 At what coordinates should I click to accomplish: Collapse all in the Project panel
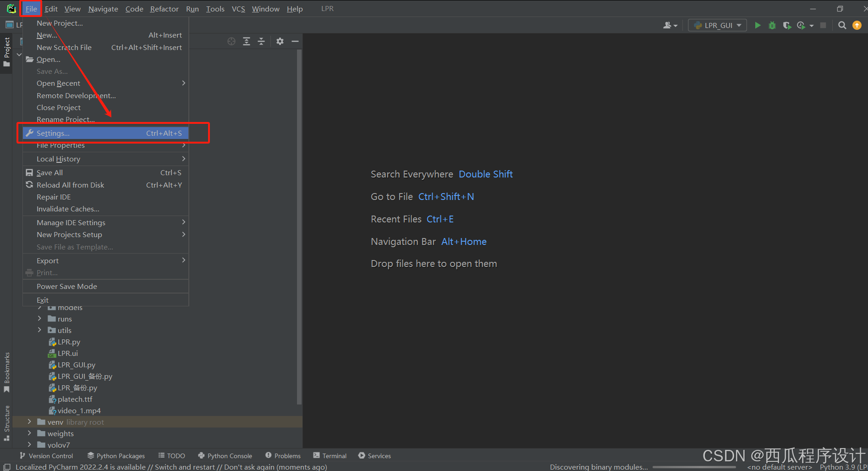(x=261, y=41)
